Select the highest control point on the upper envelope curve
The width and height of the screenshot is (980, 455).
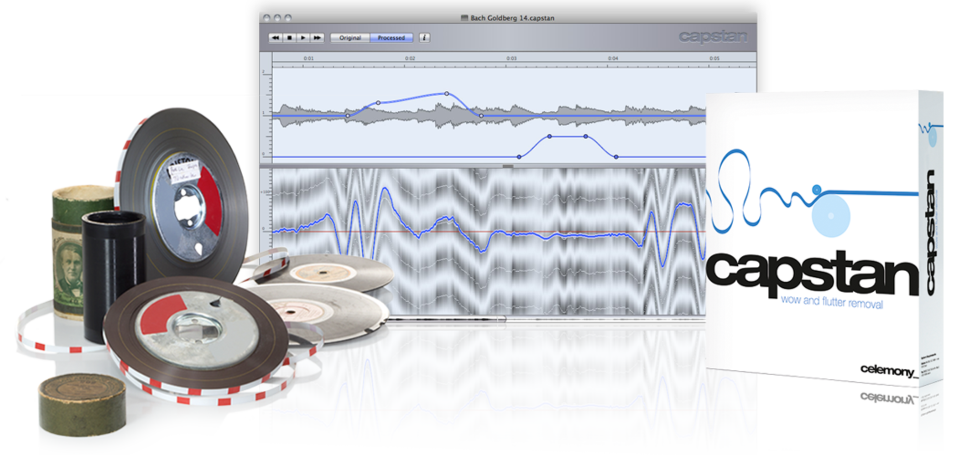tap(447, 93)
